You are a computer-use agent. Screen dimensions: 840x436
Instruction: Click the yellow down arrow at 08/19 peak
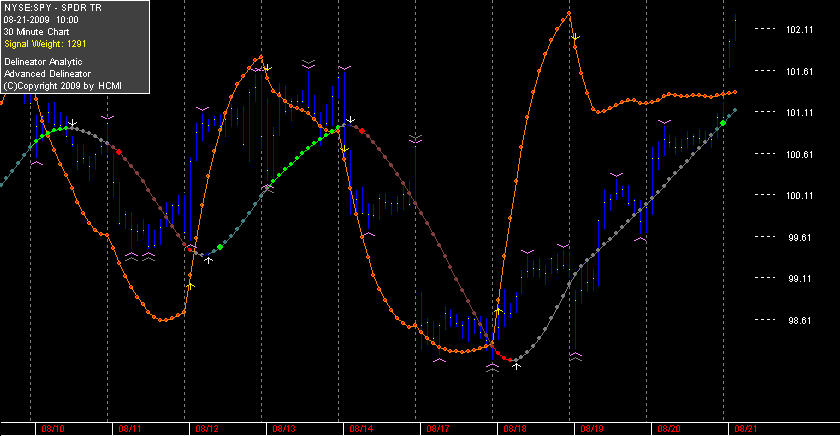coord(575,37)
